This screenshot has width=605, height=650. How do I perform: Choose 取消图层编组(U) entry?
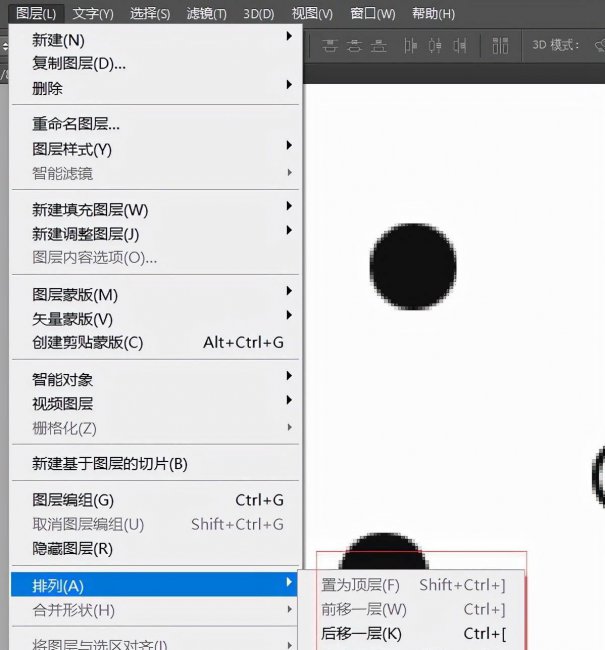coord(155,524)
